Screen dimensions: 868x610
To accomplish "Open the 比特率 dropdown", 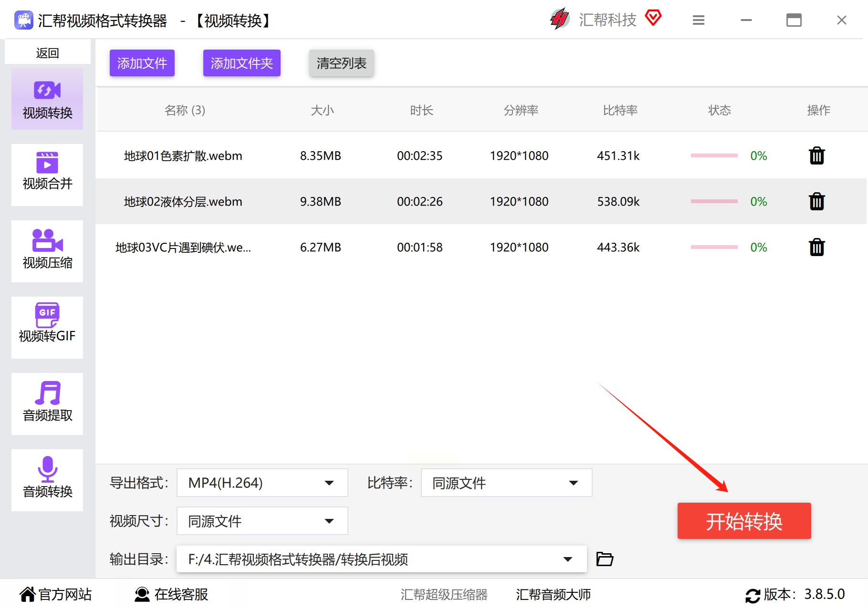I will [506, 483].
